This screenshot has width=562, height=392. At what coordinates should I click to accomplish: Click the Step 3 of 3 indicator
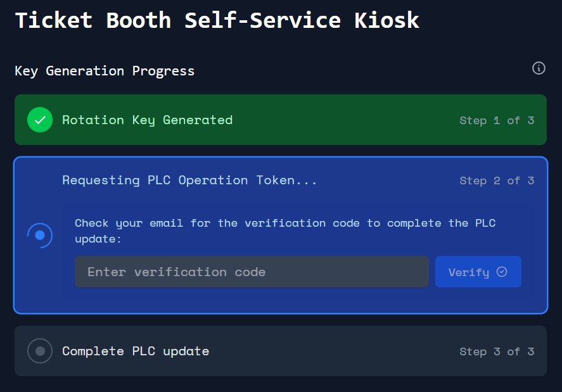[497, 351]
